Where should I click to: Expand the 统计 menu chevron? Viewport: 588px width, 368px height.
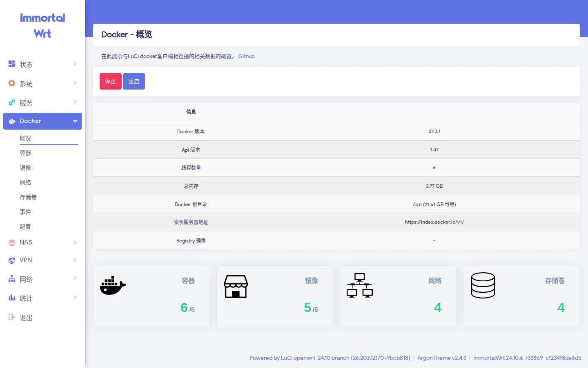(x=75, y=297)
